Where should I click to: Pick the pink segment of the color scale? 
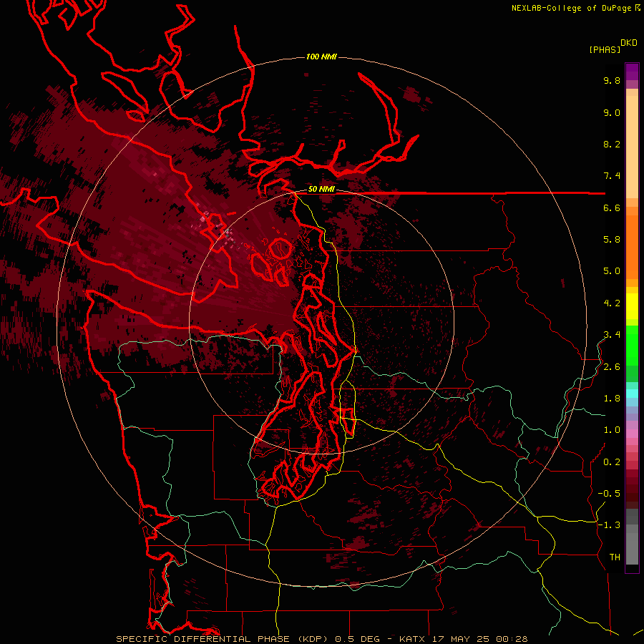[632, 434]
